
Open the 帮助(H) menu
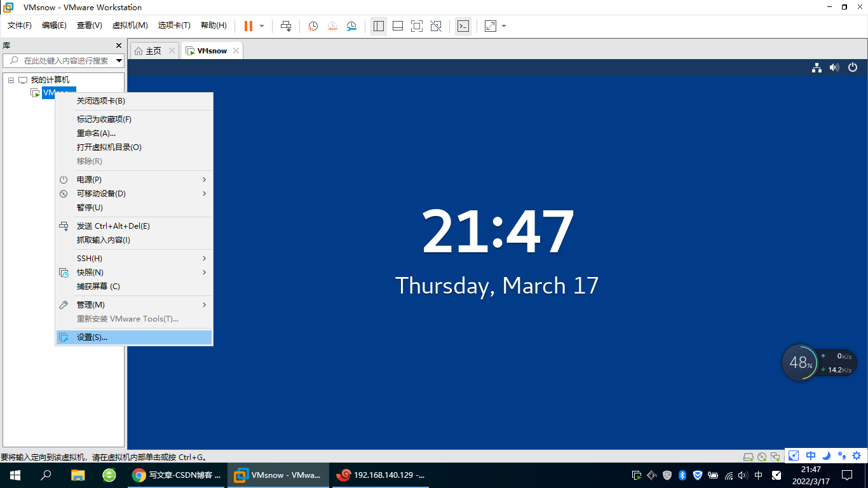[214, 25]
